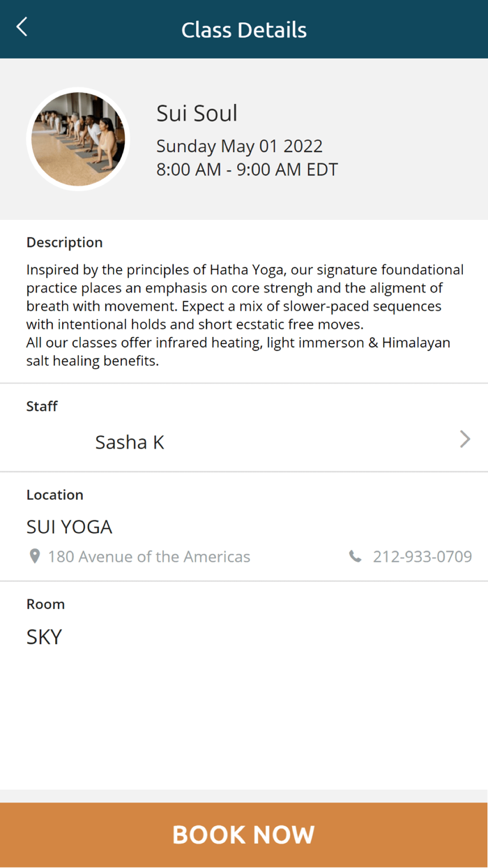Select the SUI YOGA location name
Viewport: 488px width, 868px height.
(69, 527)
